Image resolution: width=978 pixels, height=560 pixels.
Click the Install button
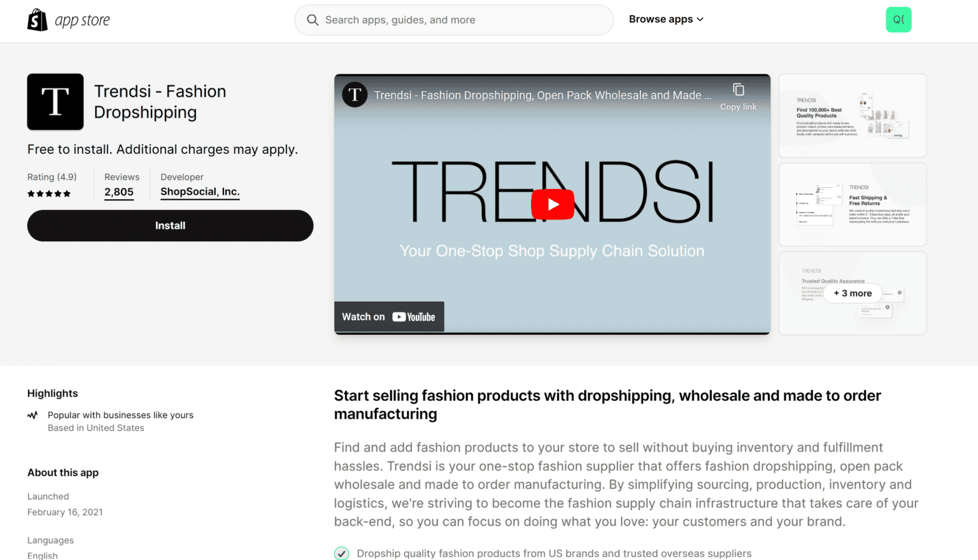click(170, 225)
